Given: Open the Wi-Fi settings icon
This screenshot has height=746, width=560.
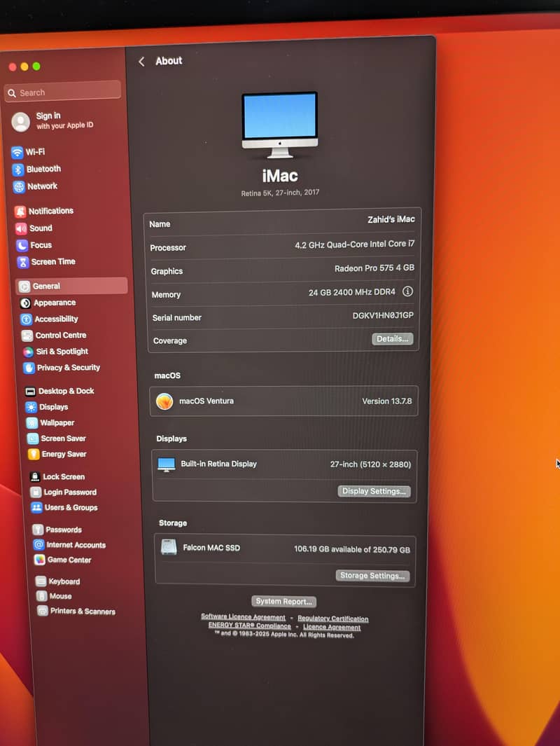Looking at the screenshot, I should 17,152.
